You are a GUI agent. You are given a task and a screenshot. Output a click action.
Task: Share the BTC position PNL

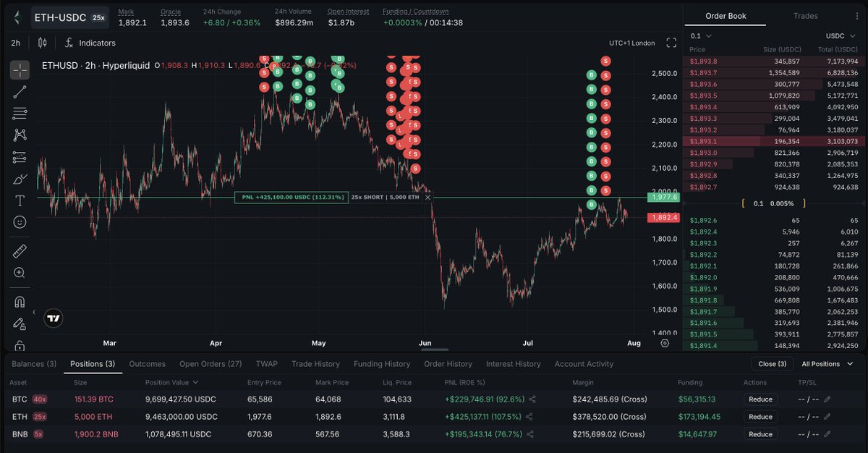532,399
